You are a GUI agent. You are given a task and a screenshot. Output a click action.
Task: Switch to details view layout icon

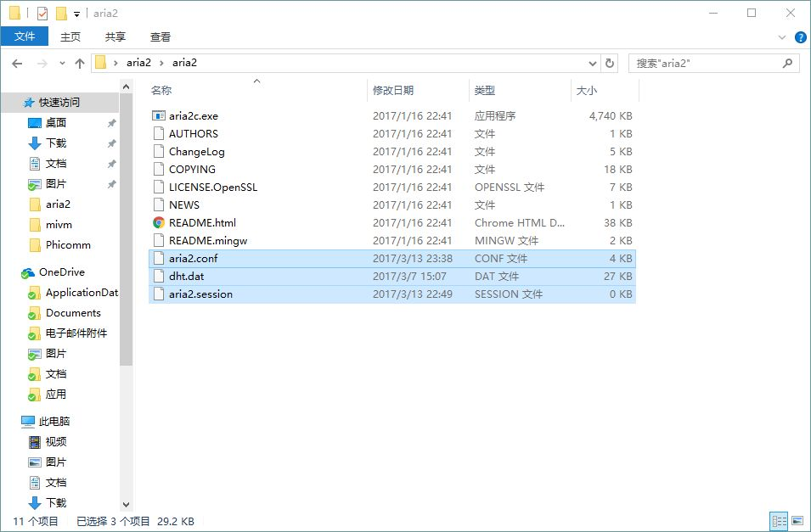[779, 521]
